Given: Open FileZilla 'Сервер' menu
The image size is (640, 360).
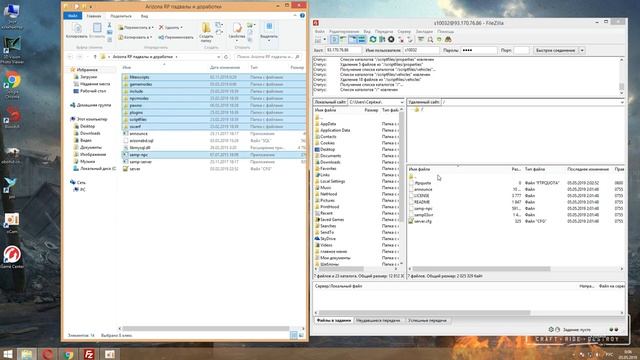Looking at the screenshot, I should [404, 31].
